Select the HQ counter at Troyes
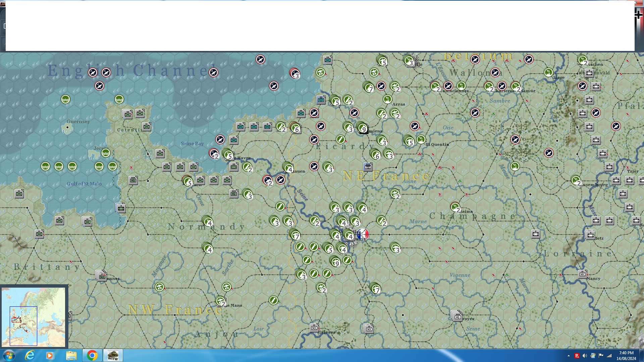The width and height of the screenshot is (644, 362). pyautogui.click(x=457, y=316)
